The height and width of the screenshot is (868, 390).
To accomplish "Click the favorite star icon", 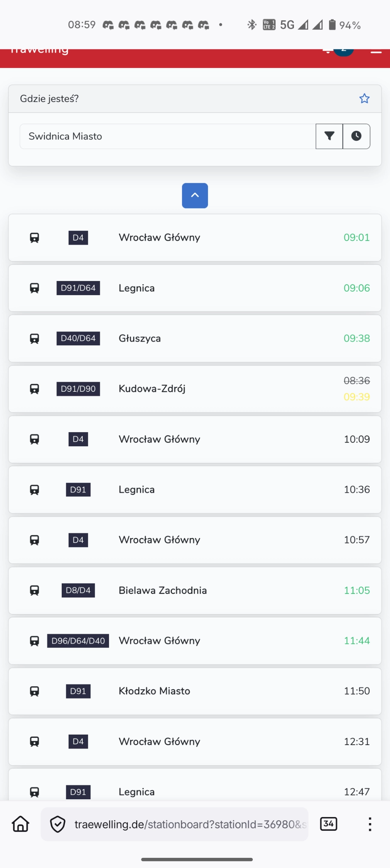I will (364, 99).
